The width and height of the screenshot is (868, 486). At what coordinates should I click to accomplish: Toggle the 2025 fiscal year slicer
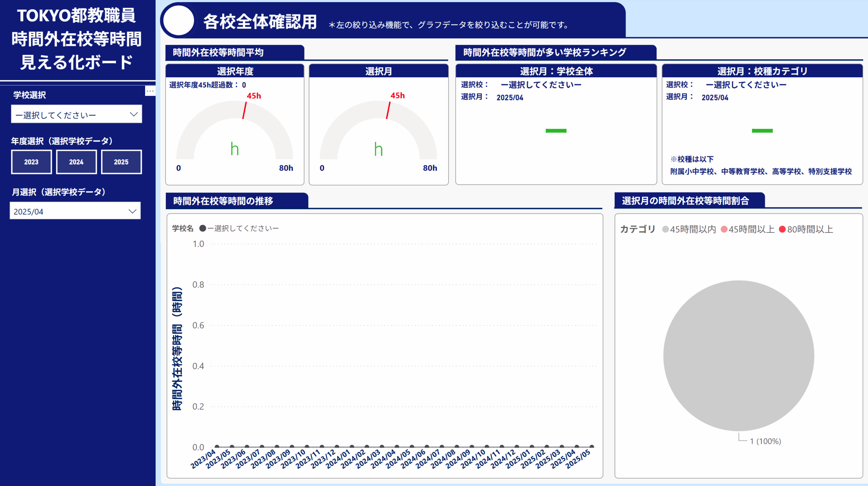tap(121, 162)
